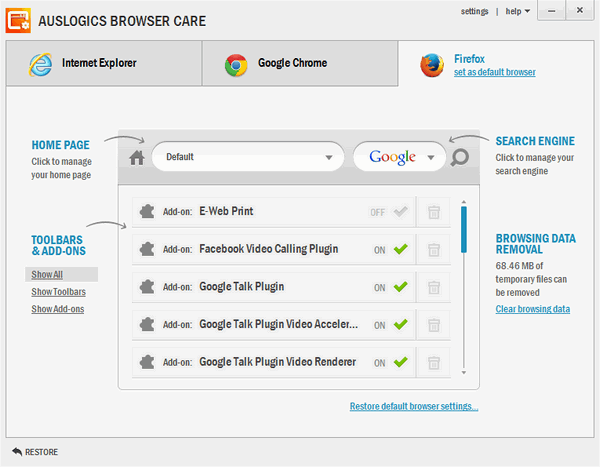600x467 pixels.
Task: Enable the E-Web Print add-on toggle
Action: [x=401, y=211]
